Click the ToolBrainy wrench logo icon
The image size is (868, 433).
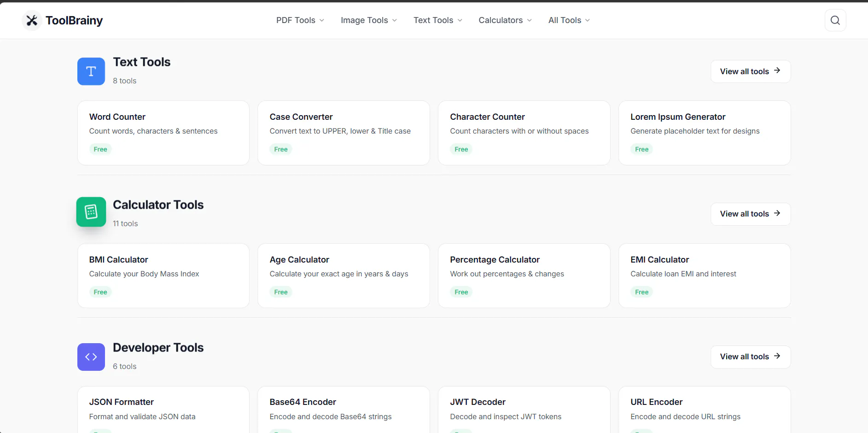pyautogui.click(x=32, y=20)
